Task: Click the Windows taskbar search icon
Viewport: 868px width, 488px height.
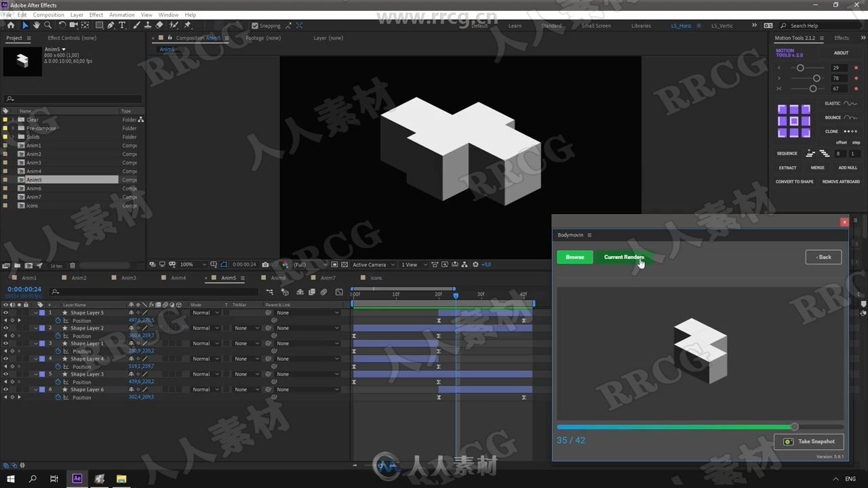Action: click(x=33, y=479)
